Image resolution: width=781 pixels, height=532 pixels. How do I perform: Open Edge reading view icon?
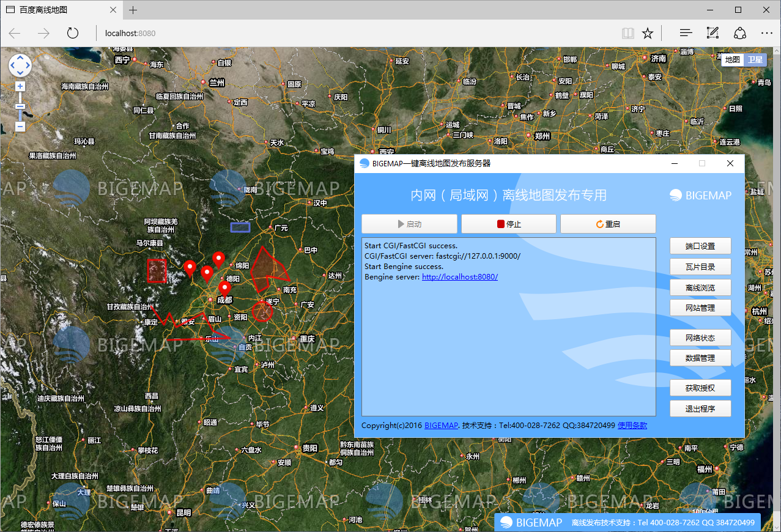pyautogui.click(x=627, y=33)
